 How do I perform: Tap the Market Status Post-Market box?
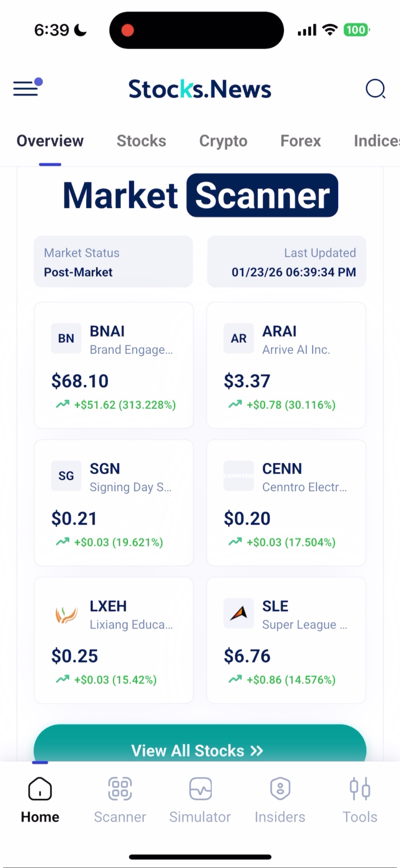click(113, 262)
